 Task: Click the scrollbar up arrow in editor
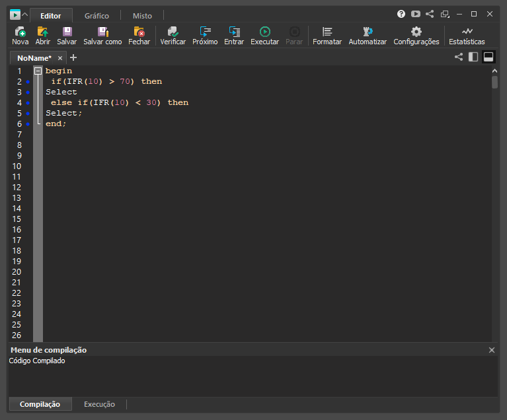point(494,71)
